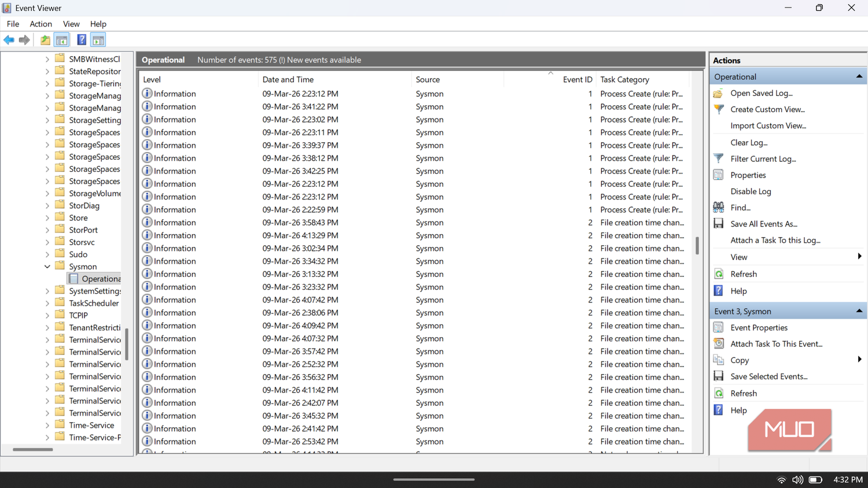Expand the TaskScheduler folder node
Screen dimensions: 868x488
(47, 303)
